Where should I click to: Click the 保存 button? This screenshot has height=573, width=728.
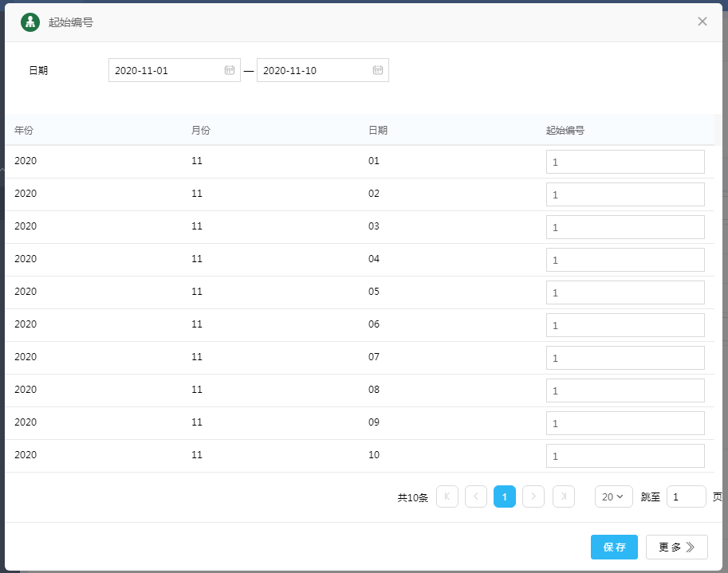click(614, 547)
